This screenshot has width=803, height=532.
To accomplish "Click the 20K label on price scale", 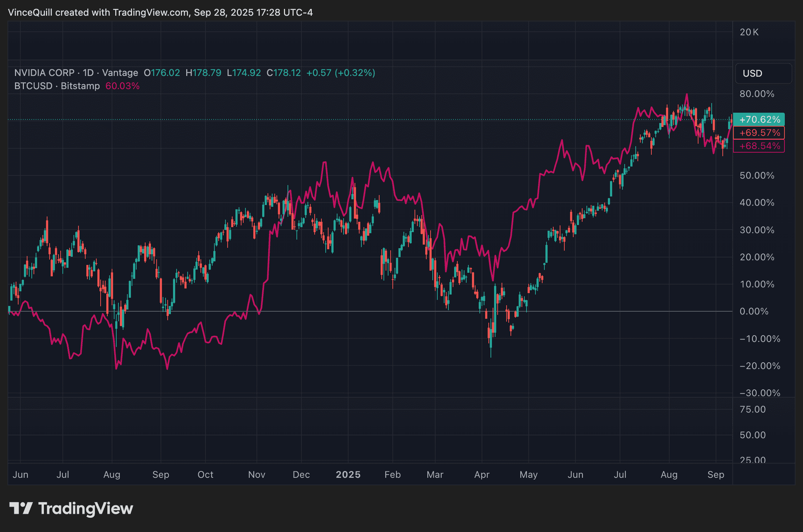I will [x=749, y=32].
